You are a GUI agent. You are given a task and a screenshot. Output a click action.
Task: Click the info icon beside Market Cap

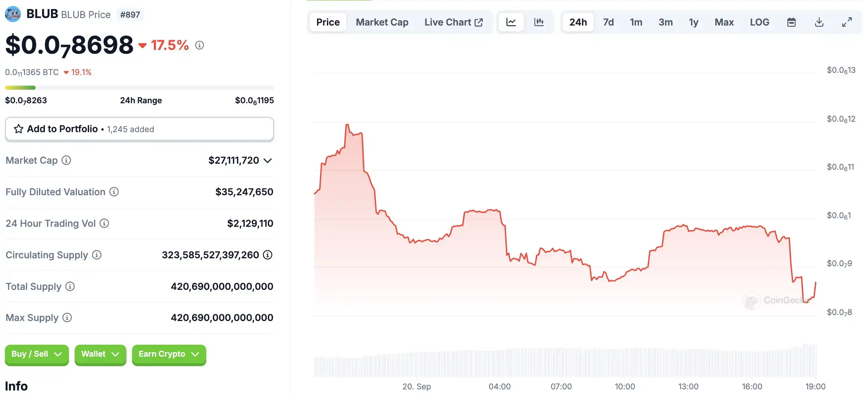pyautogui.click(x=66, y=160)
